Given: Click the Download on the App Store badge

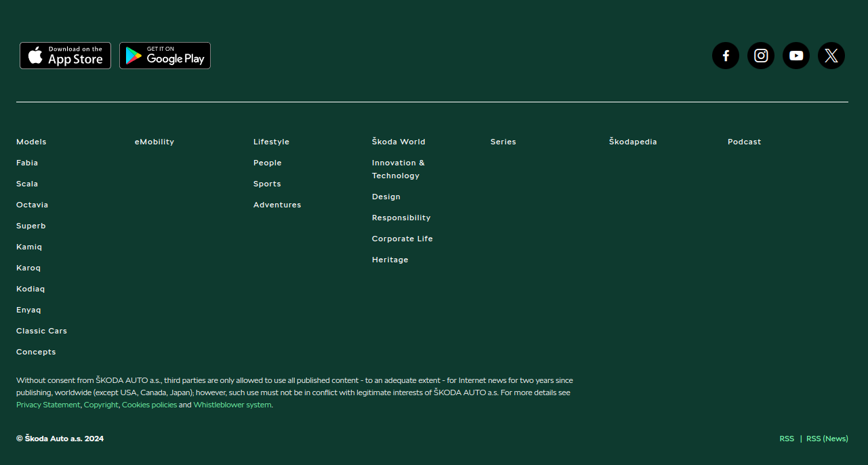Looking at the screenshot, I should (x=65, y=56).
